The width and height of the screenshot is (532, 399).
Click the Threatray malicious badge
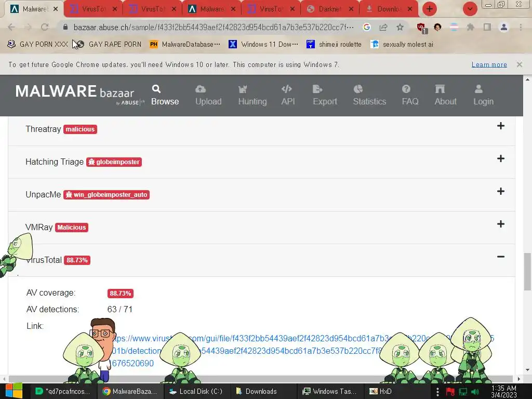click(x=80, y=129)
